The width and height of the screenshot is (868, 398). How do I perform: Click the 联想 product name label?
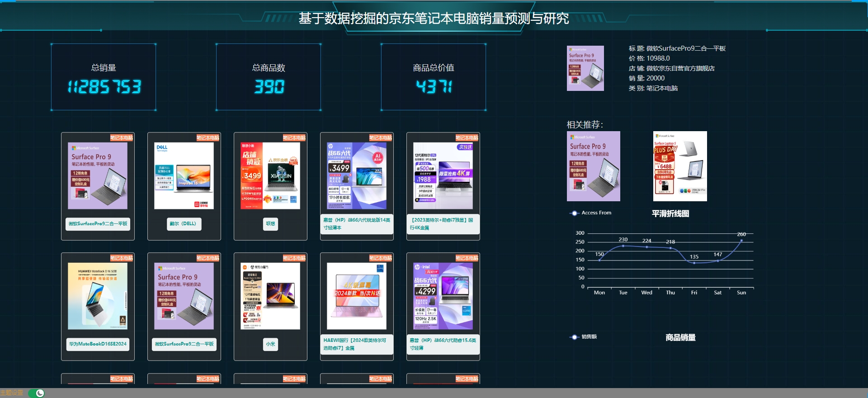[x=270, y=224]
